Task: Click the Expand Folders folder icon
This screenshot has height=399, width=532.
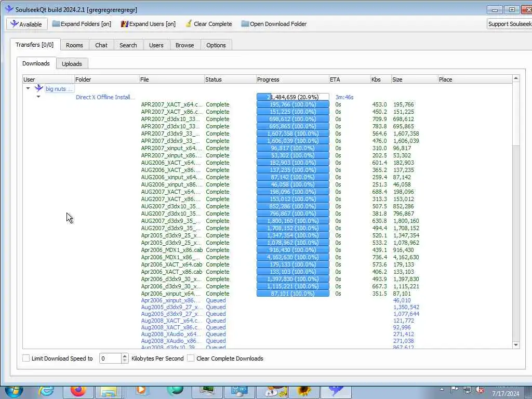Action: click(x=56, y=24)
